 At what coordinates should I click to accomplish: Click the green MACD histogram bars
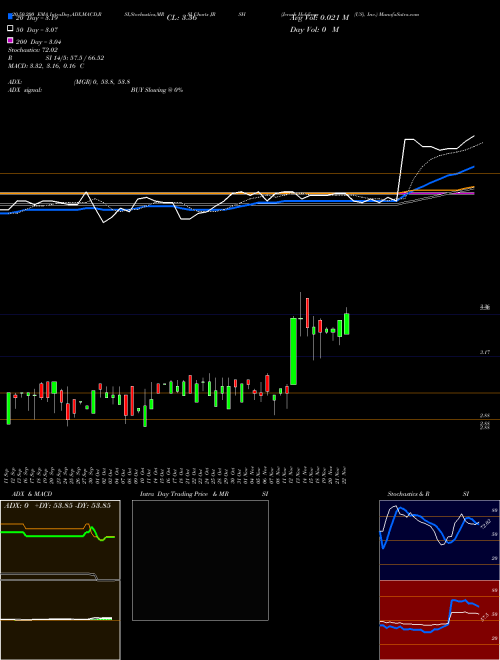[102, 618]
